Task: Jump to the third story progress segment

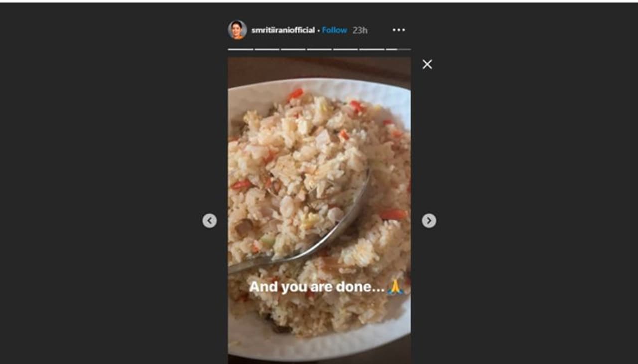Action: (293, 49)
